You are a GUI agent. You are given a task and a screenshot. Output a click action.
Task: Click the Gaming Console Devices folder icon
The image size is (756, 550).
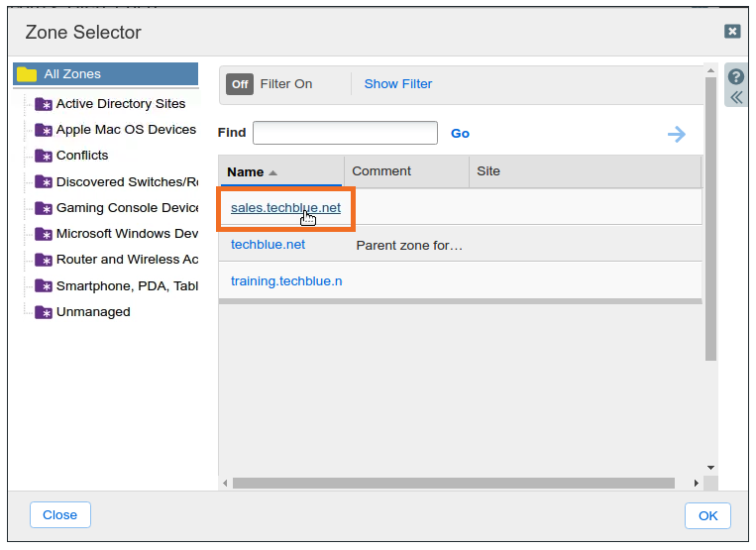(x=44, y=208)
